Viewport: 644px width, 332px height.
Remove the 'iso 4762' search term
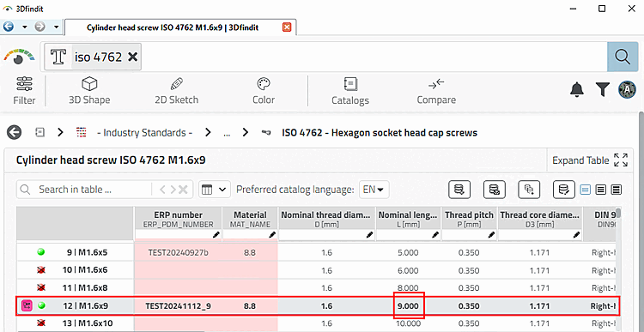(132, 57)
